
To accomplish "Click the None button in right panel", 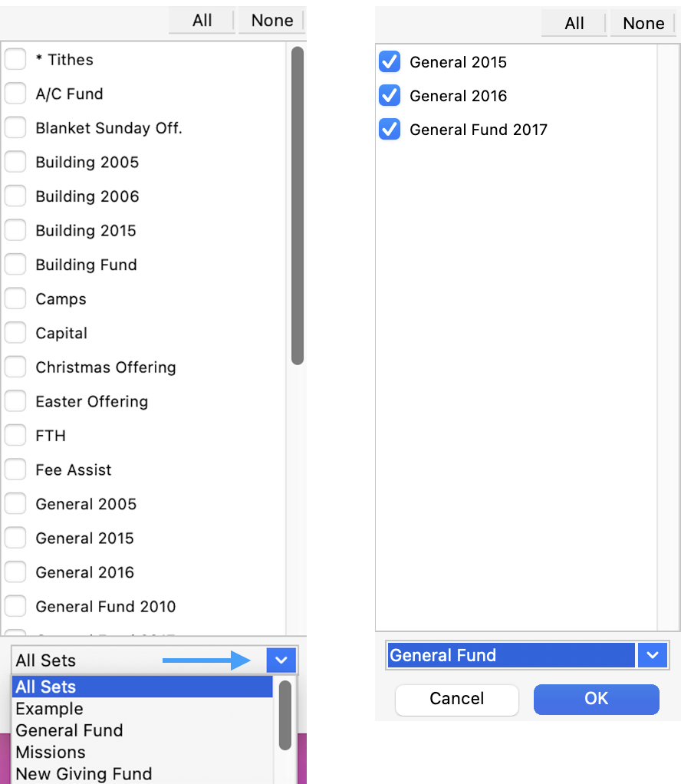I will (x=643, y=24).
